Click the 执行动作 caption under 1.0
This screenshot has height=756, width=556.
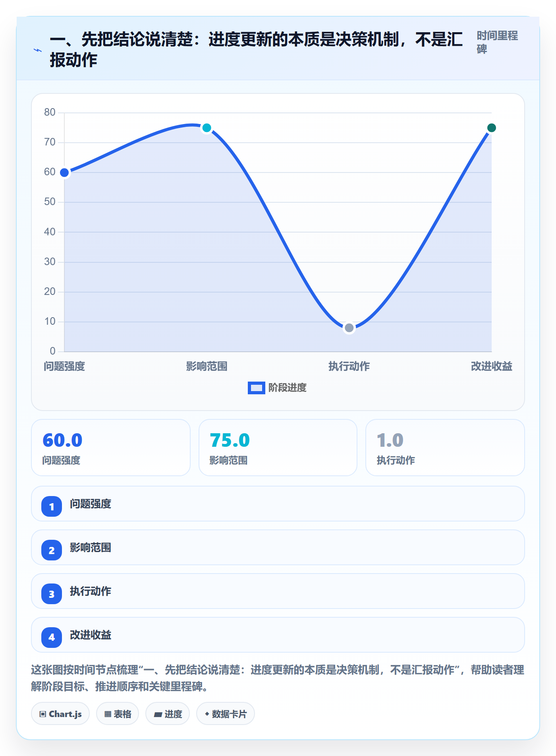pos(396,460)
